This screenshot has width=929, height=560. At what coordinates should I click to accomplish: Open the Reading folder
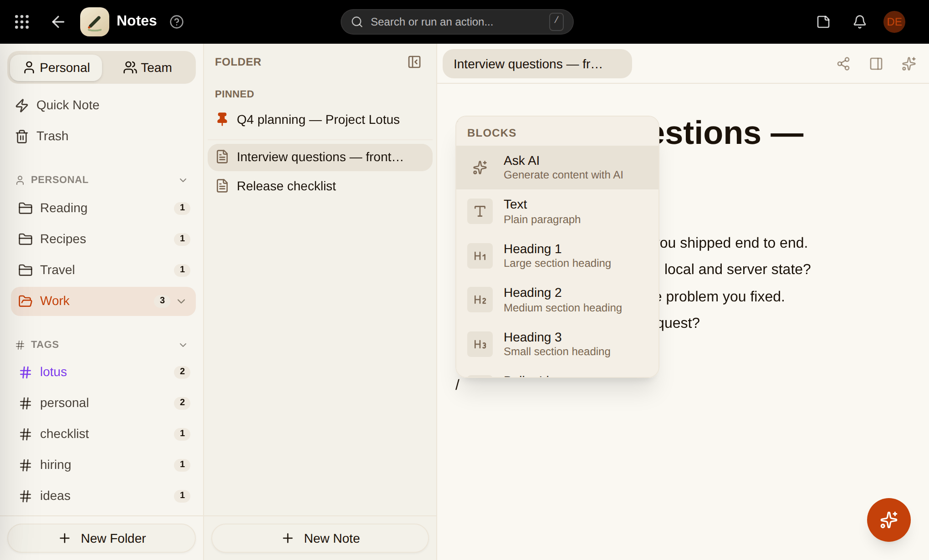pyautogui.click(x=103, y=208)
